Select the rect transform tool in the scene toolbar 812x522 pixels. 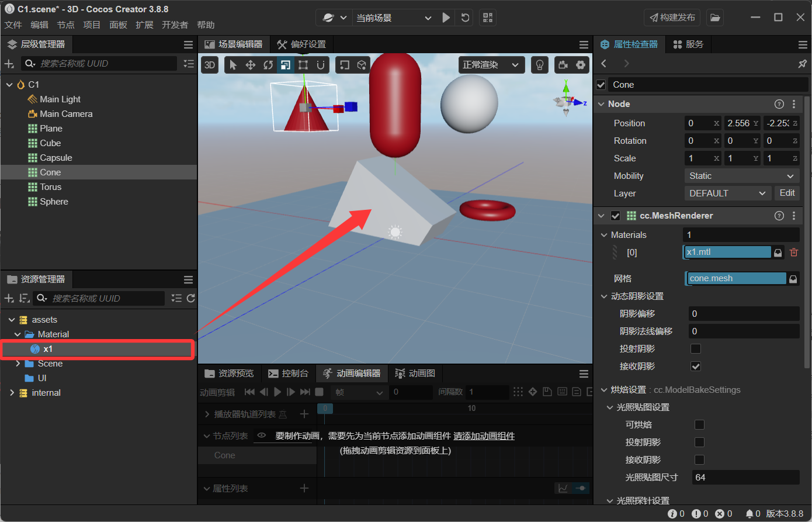[303, 65]
